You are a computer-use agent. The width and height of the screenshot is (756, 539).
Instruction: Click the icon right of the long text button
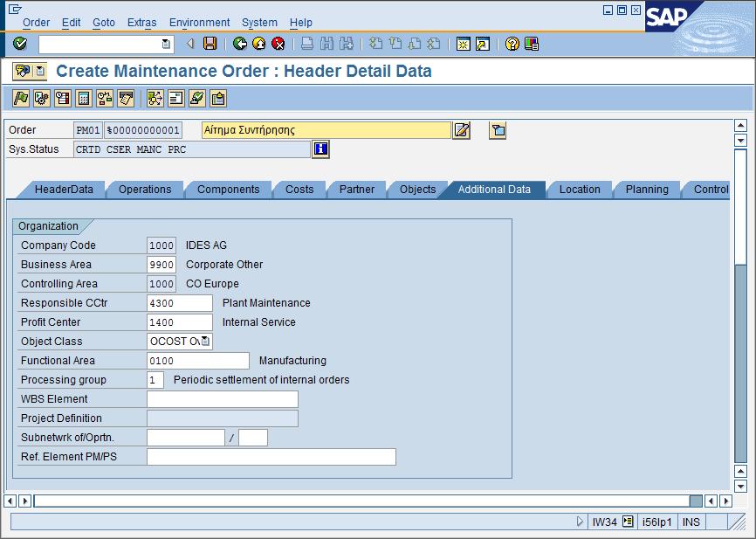pos(498,130)
